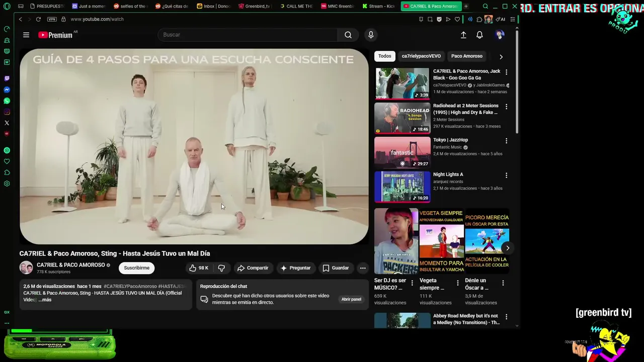
Task: Show next Shorts with right arrow
Action: point(507,248)
